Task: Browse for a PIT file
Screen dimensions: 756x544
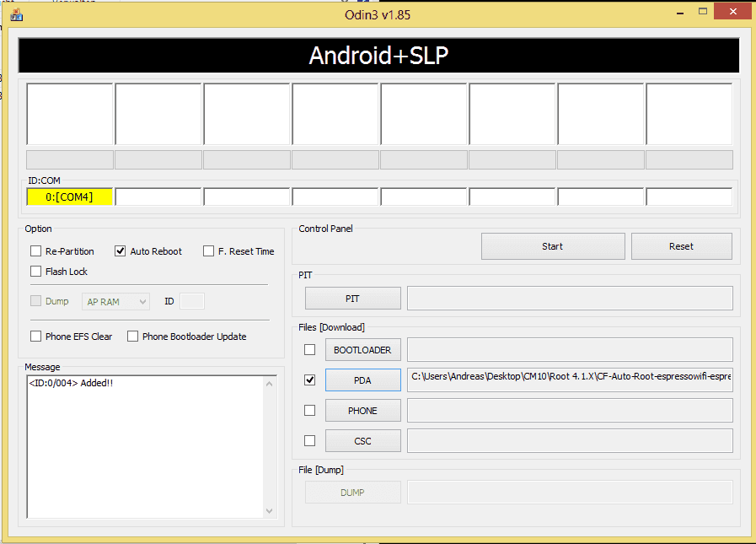Action: [x=352, y=299]
